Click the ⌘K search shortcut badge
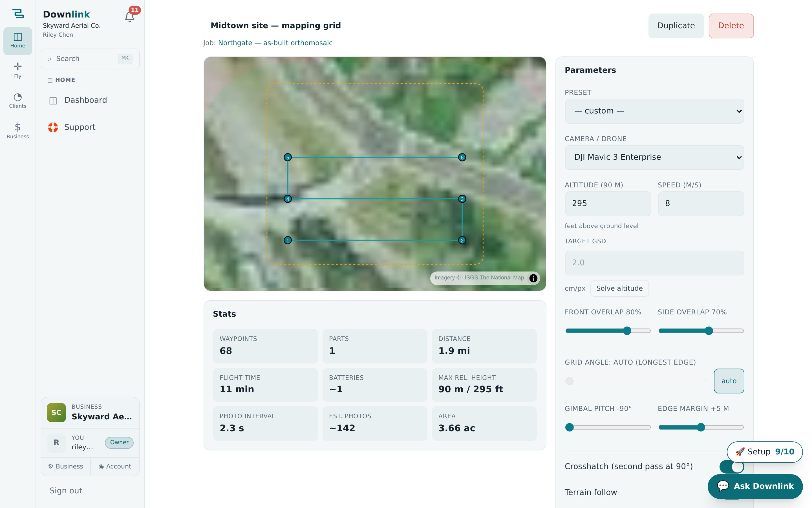 tap(125, 58)
